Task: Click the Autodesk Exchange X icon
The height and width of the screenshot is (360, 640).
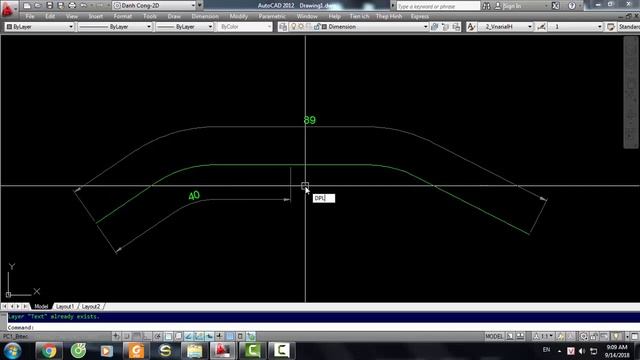Action: [556, 6]
